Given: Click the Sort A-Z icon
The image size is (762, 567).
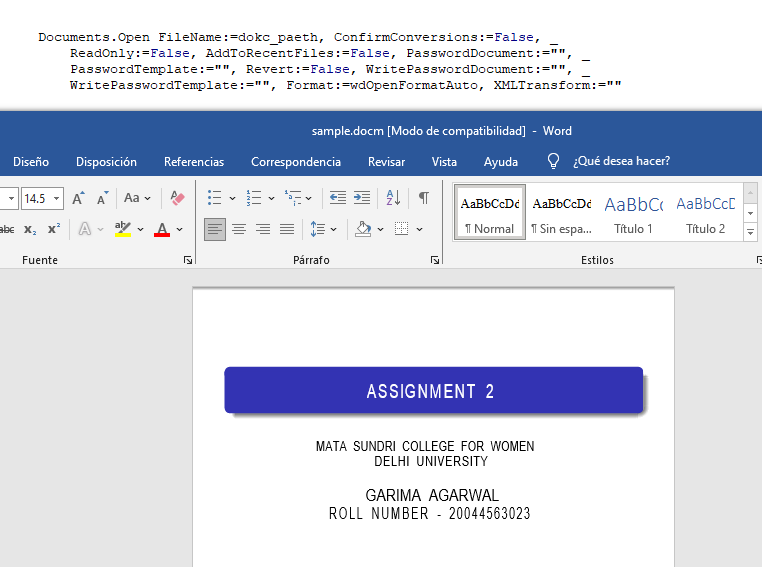Looking at the screenshot, I should 393,198.
